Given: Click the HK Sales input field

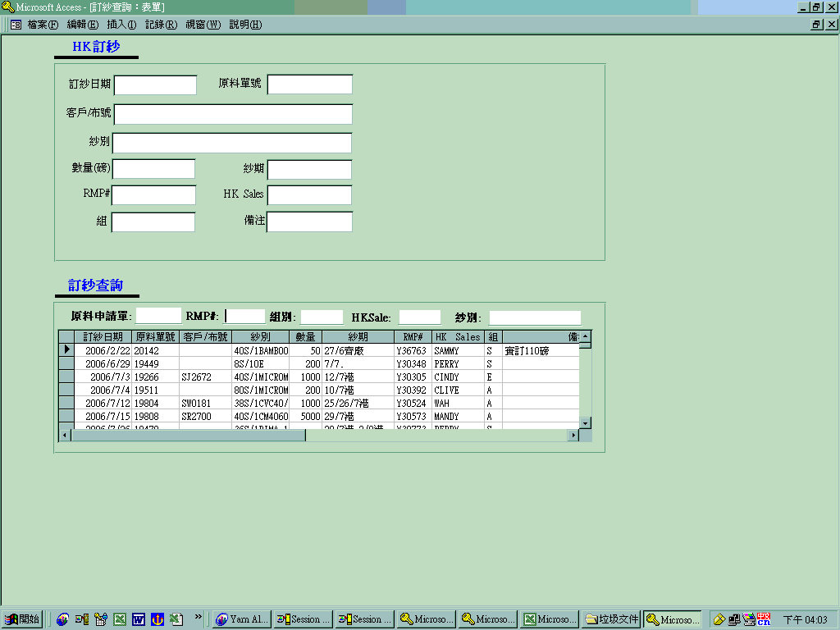Looking at the screenshot, I should pos(309,195).
